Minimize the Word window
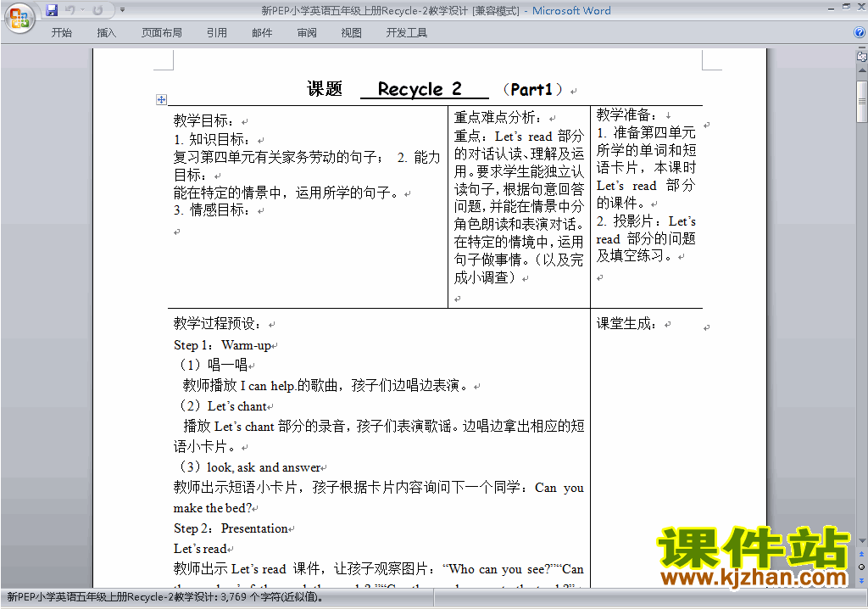The width and height of the screenshot is (868, 609). pos(832,8)
